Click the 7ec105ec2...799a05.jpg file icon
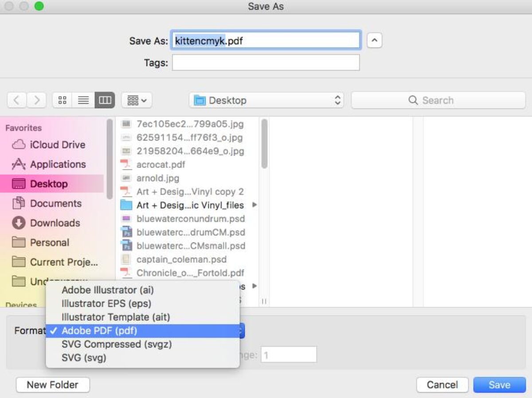The height and width of the screenshot is (398, 532). [x=126, y=124]
